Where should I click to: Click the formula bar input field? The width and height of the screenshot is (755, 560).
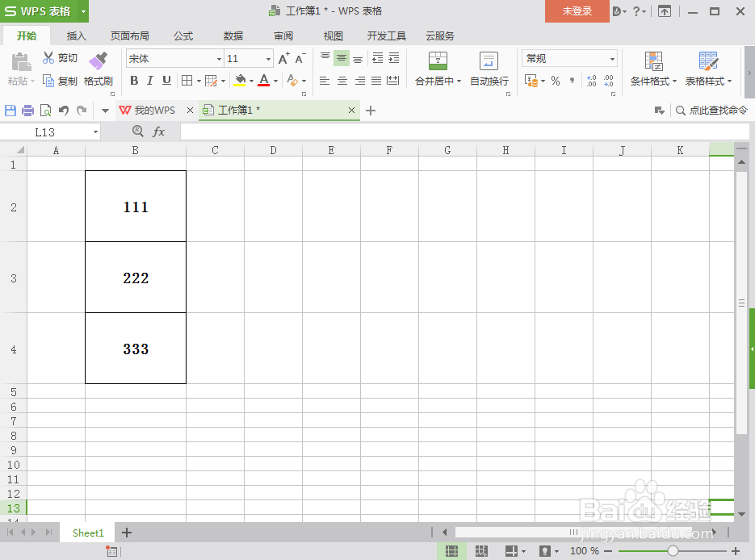[464, 132]
